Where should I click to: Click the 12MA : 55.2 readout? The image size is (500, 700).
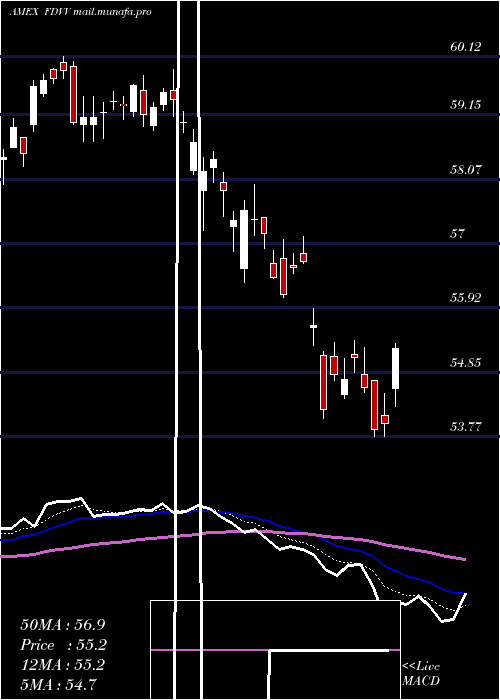point(63,665)
